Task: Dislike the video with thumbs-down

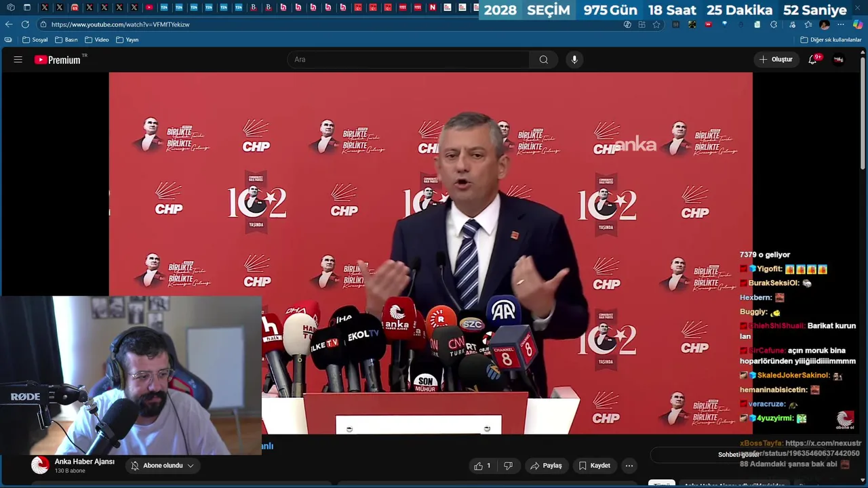Action: (508, 466)
